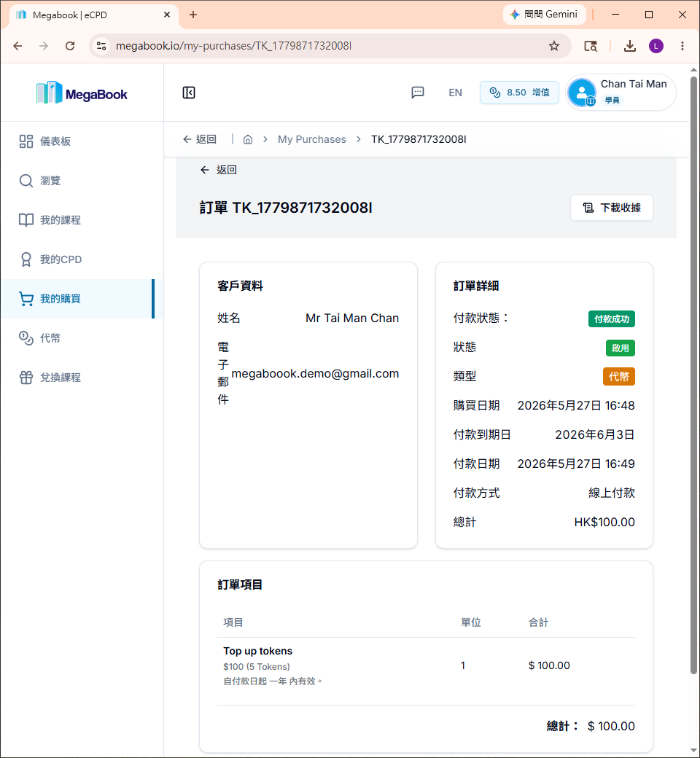Select 我的購買 in sidebar
This screenshot has width=700, height=758.
click(x=82, y=299)
